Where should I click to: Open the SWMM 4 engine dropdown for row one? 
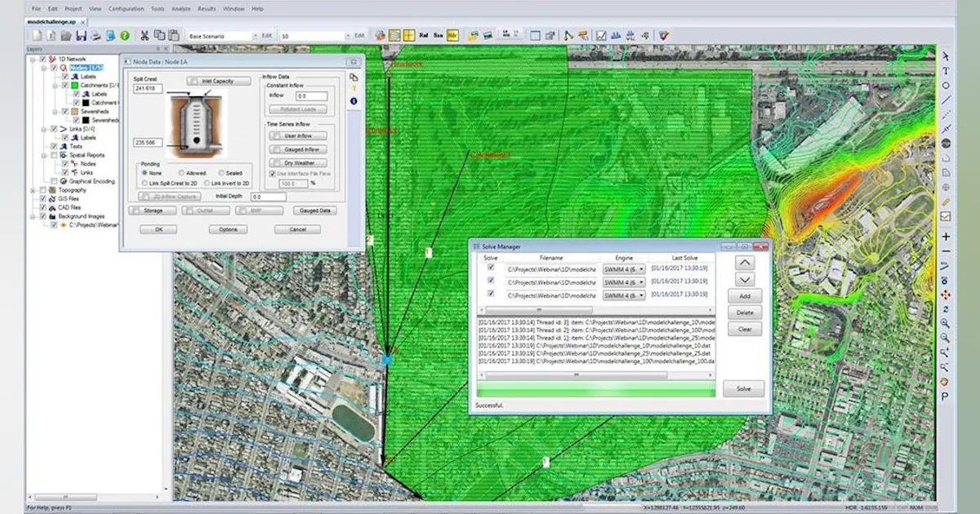[642, 268]
